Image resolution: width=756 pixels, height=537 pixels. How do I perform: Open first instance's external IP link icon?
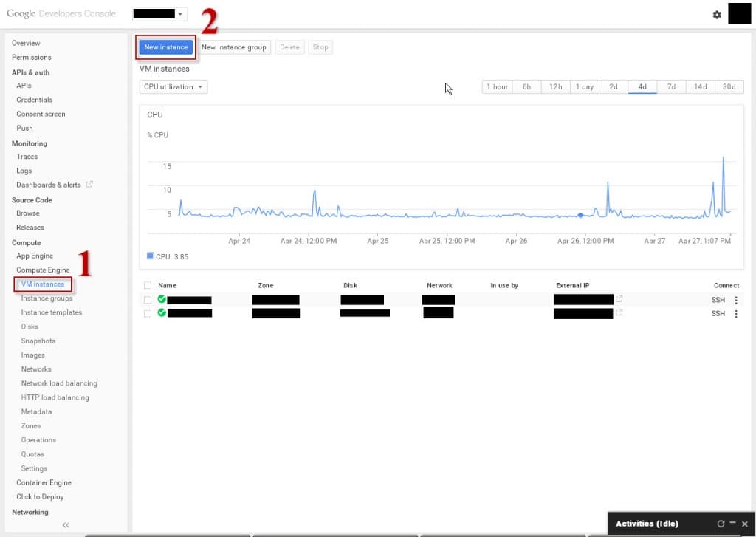click(619, 299)
